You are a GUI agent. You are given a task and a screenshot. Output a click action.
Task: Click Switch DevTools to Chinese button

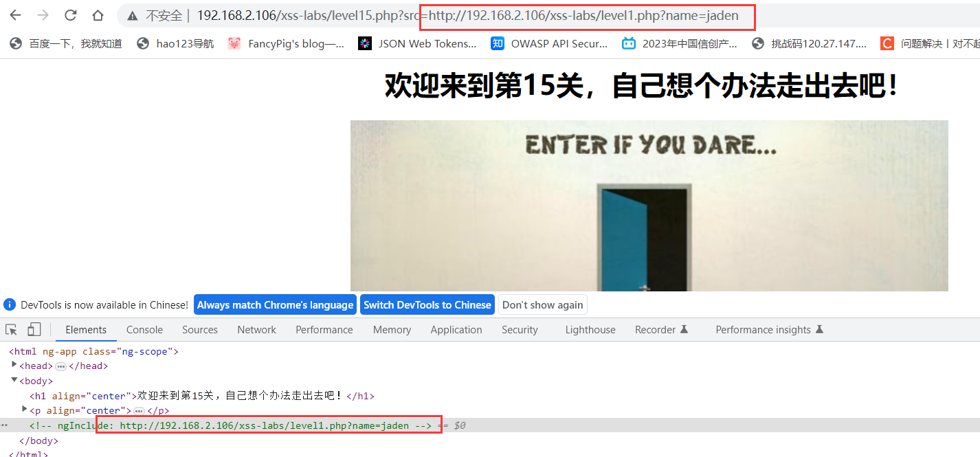point(427,305)
